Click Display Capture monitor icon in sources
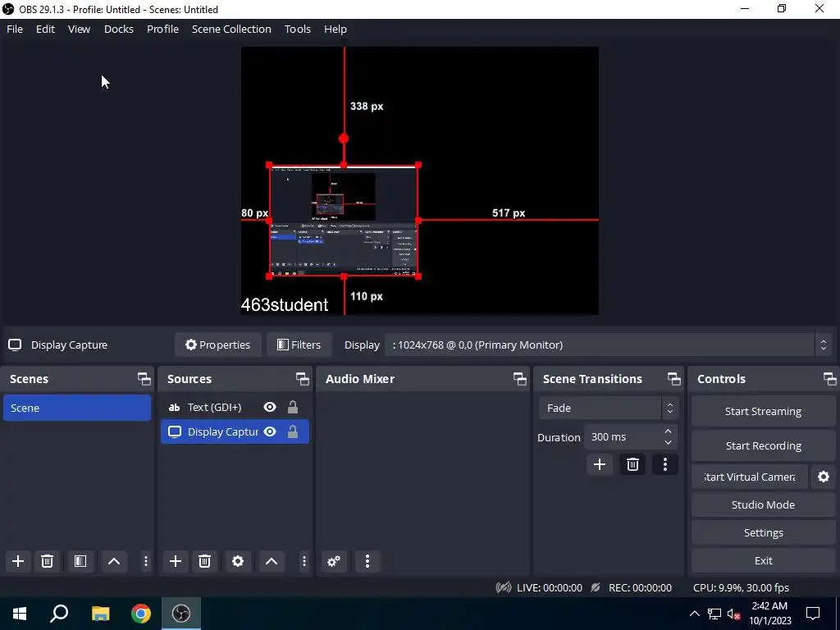The width and height of the screenshot is (840, 630). 175,431
